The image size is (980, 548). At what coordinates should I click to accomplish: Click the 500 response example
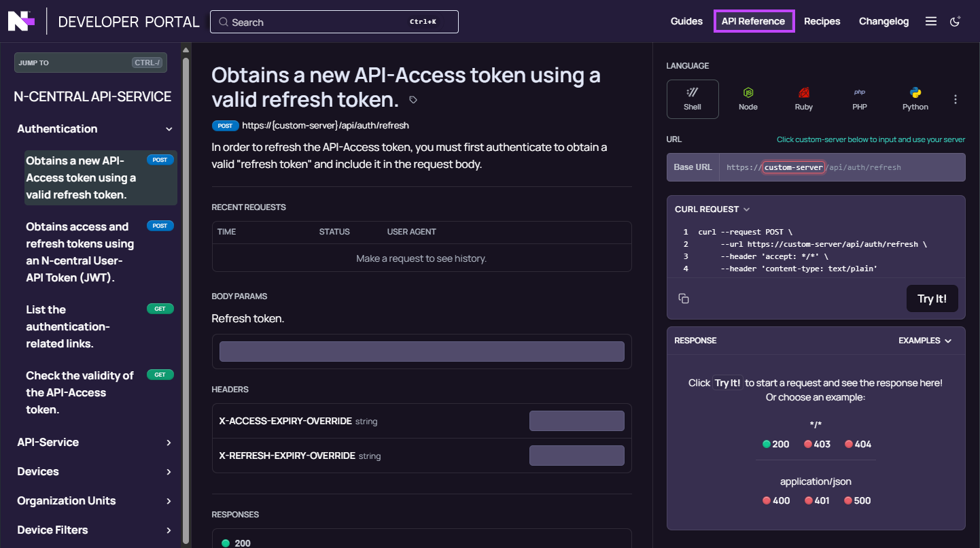tap(858, 500)
